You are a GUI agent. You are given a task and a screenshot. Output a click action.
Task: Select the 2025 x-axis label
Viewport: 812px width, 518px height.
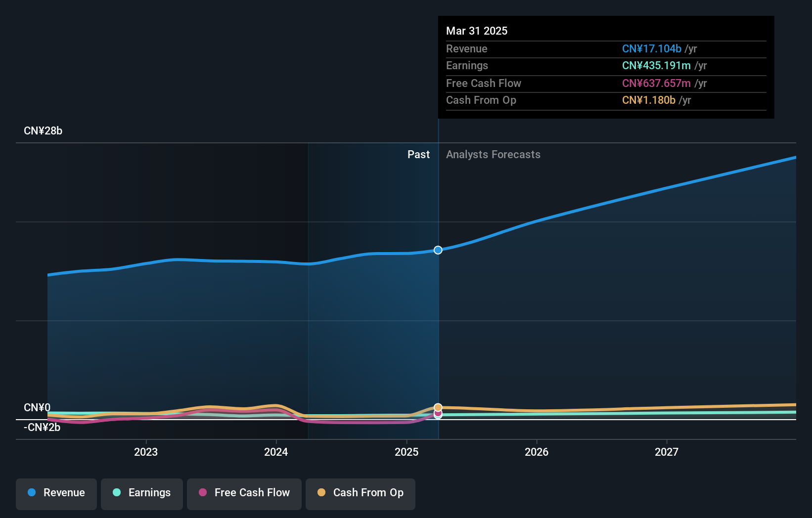pos(406,452)
